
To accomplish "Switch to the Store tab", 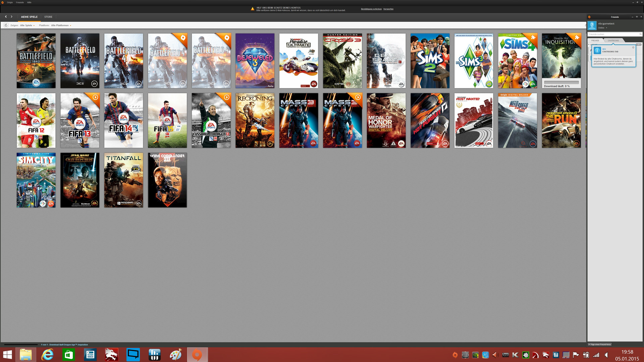I will (48, 17).
